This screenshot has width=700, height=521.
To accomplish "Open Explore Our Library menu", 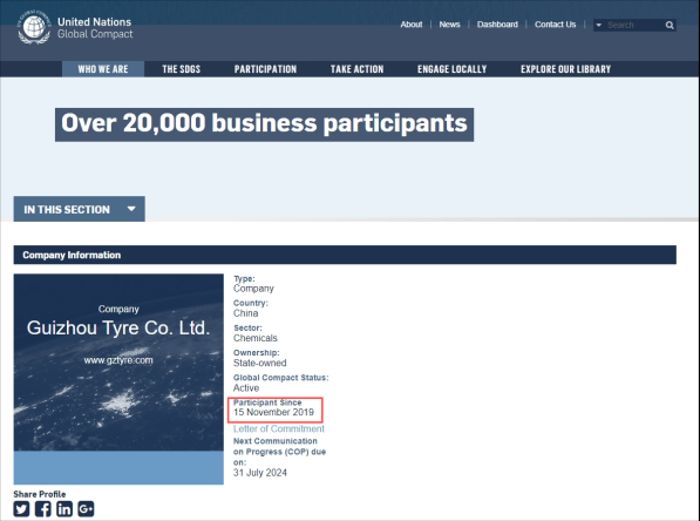I will 565,69.
